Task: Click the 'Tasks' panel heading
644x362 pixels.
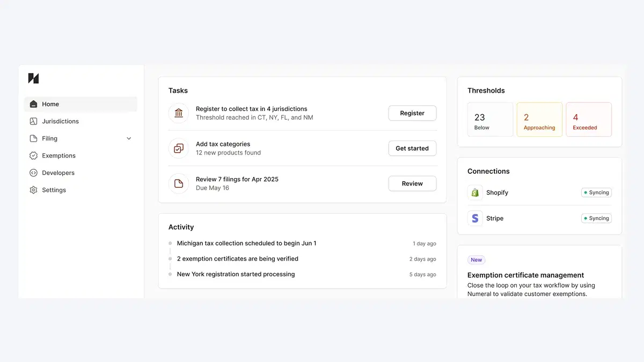Action: [x=178, y=91]
